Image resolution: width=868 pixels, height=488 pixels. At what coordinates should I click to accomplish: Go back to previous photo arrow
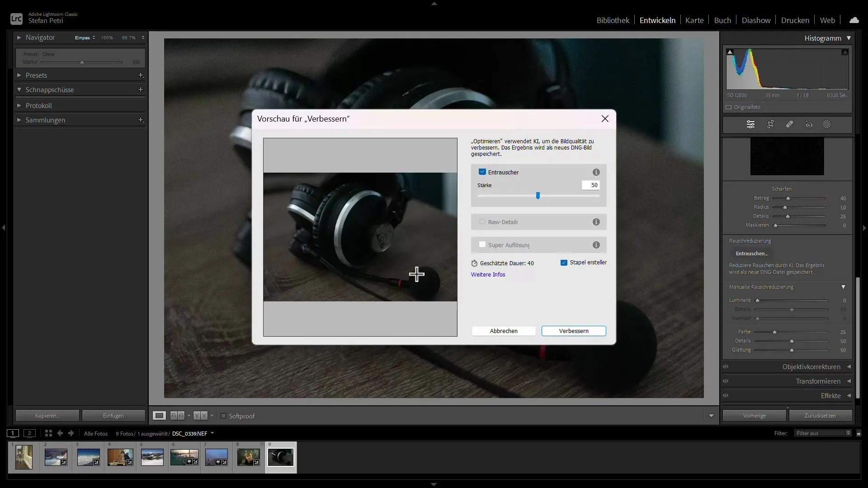click(60, 433)
